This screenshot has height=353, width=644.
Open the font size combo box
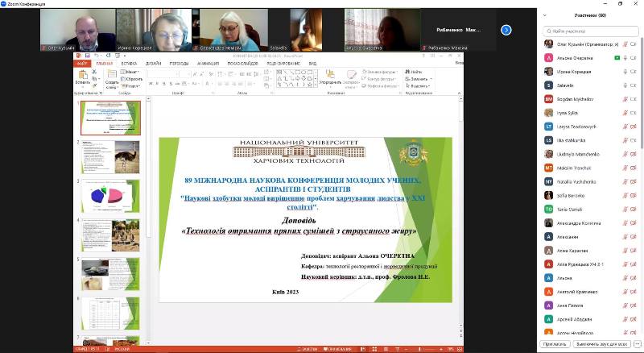[185, 74]
